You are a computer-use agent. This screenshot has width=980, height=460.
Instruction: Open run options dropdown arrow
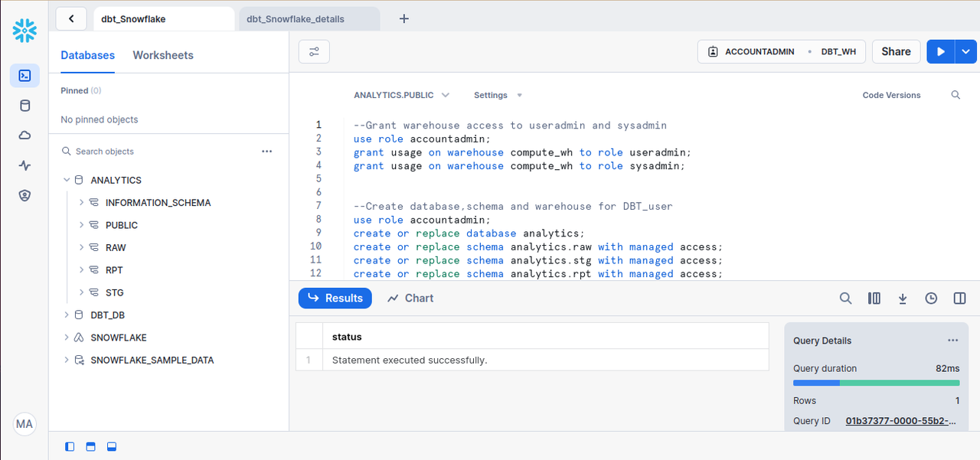(966, 51)
